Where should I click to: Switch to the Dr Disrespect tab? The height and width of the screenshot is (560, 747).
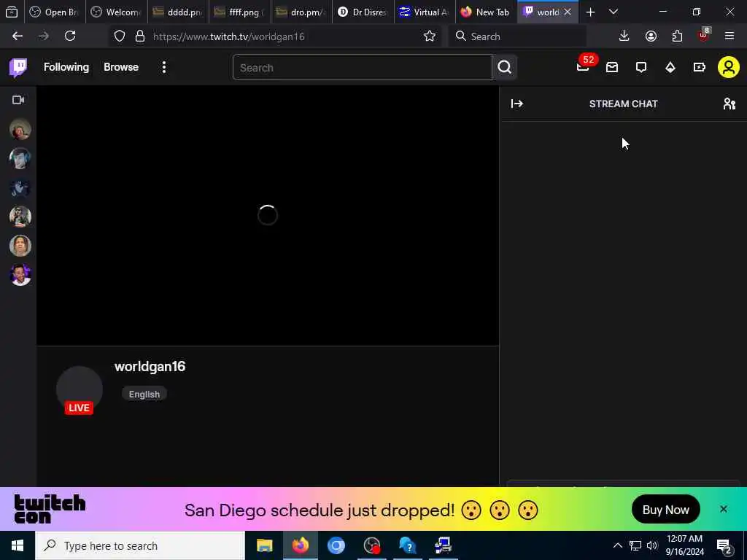point(363,12)
